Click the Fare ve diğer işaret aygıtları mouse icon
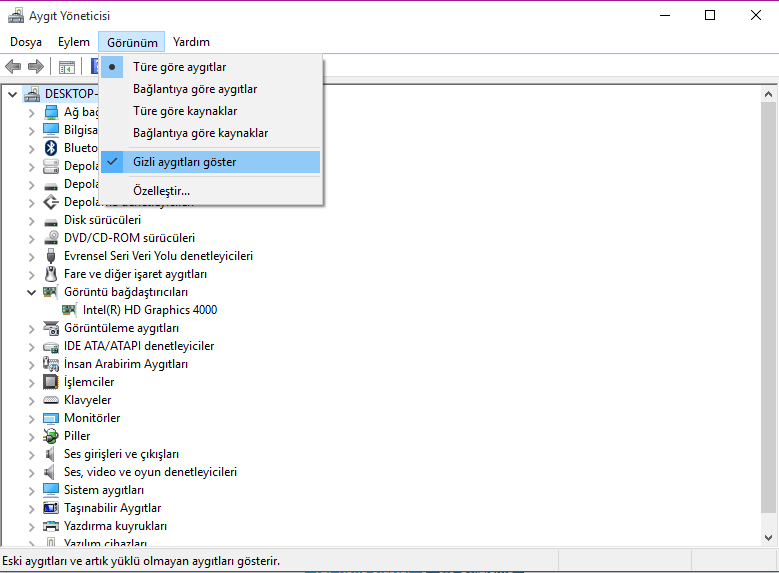Viewport: 779px width, 573px height. point(51,274)
